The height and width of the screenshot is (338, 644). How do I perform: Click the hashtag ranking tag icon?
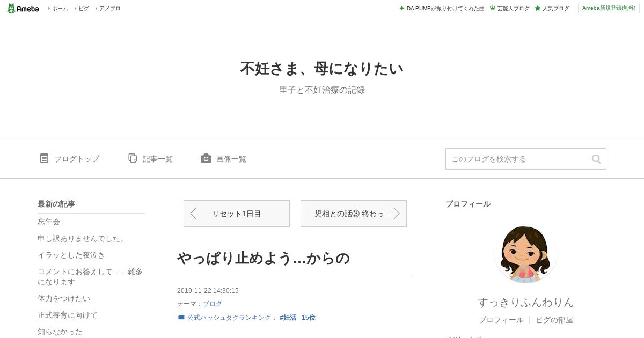181,318
